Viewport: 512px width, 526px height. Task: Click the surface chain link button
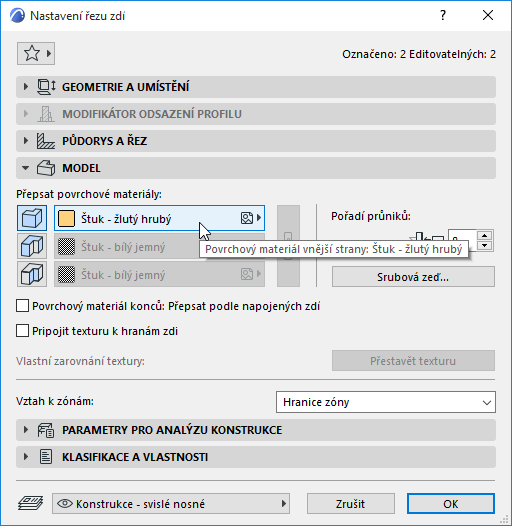click(x=288, y=246)
